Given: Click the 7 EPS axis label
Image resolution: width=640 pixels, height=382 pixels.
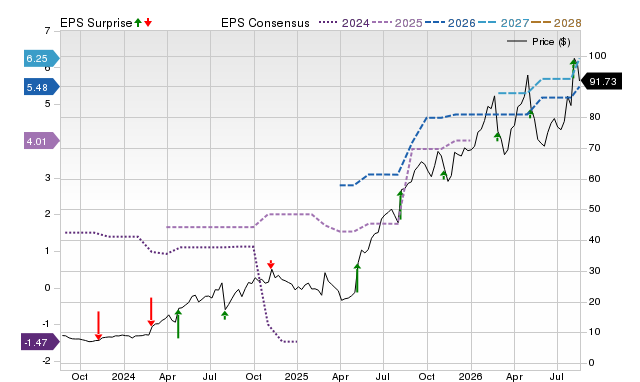Looking at the screenshot, I should (x=48, y=31).
